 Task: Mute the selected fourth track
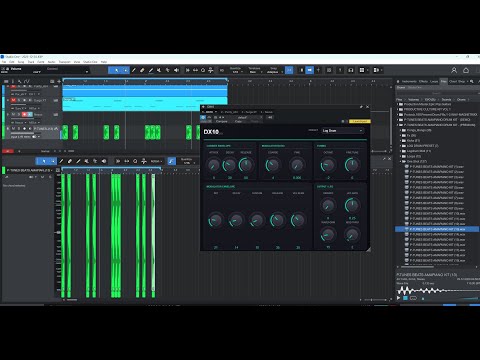click(13, 129)
